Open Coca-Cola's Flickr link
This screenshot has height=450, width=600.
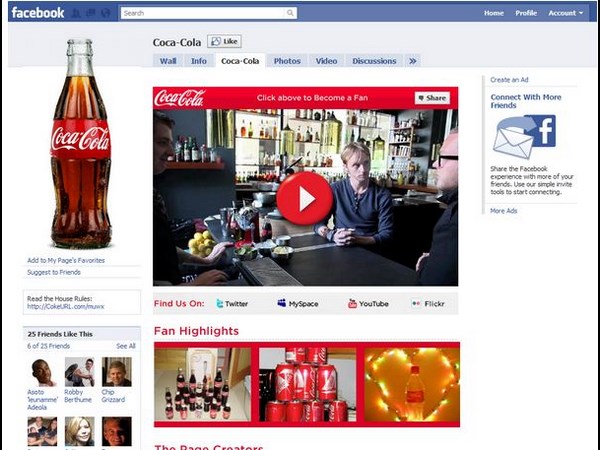click(428, 303)
